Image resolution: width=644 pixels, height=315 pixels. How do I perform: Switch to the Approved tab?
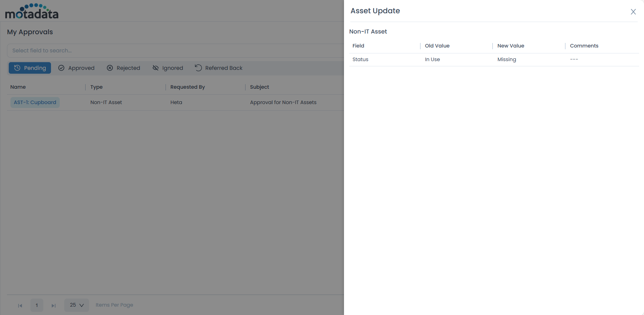tap(76, 68)
